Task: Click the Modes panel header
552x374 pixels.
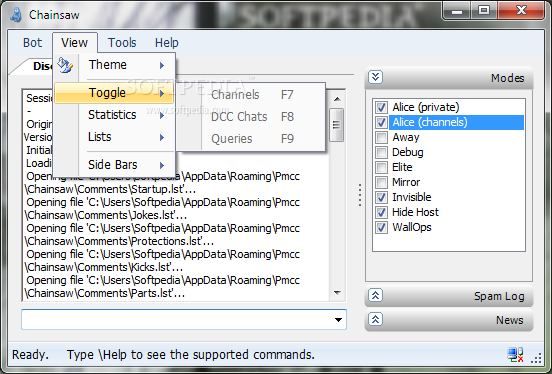Action: (x=449, y=77)
